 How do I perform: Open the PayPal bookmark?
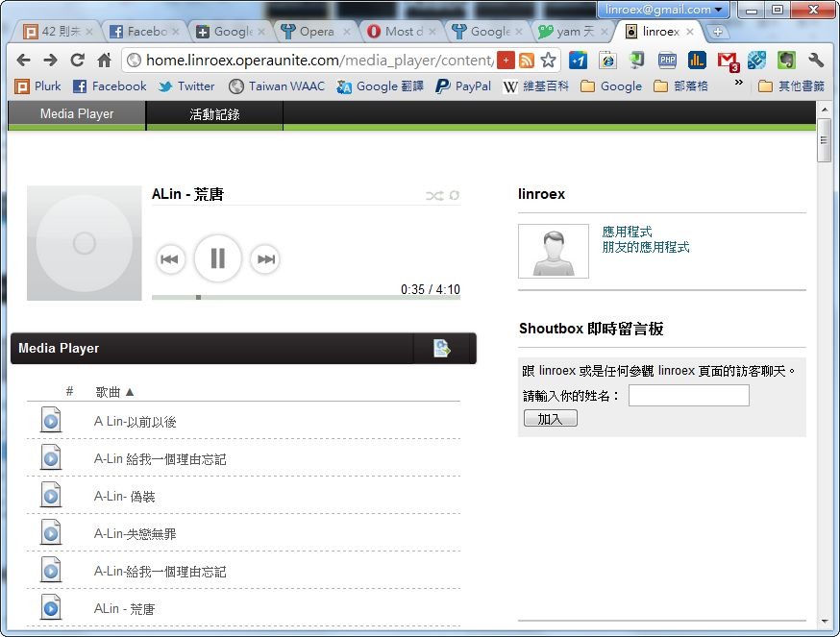463,86
